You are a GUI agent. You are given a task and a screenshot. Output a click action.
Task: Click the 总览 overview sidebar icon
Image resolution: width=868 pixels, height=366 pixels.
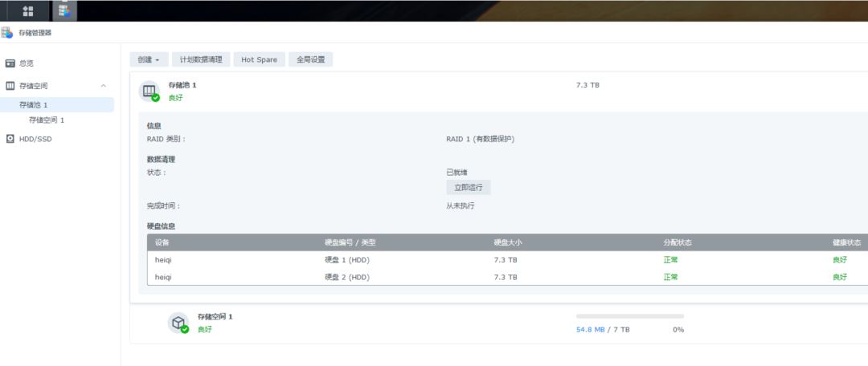10,63
